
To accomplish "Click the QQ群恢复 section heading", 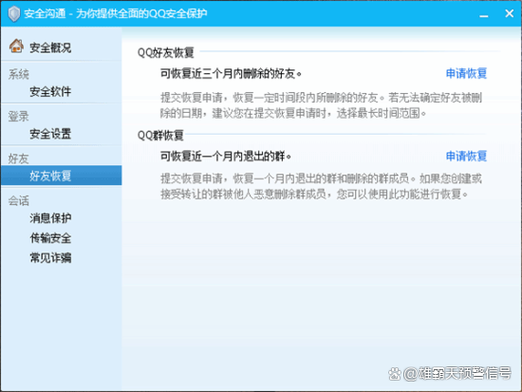I will click(160, 135).
